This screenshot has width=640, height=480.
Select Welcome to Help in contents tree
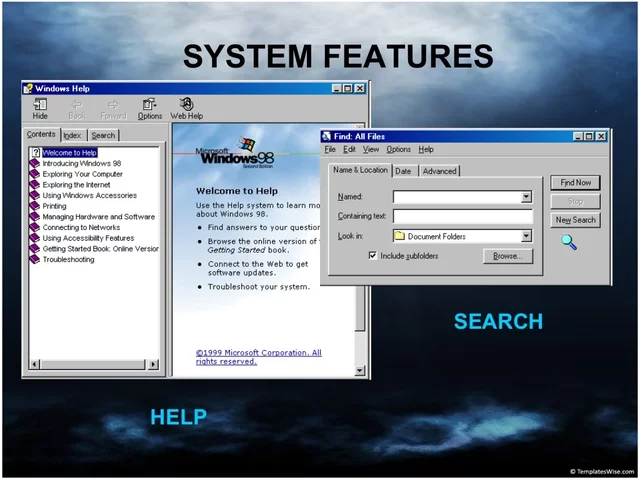click(x=69, y=153)
